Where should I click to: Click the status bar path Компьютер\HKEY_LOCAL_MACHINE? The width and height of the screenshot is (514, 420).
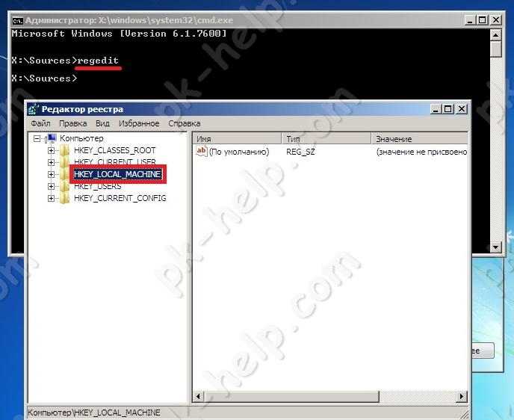[x=93, y=413]
